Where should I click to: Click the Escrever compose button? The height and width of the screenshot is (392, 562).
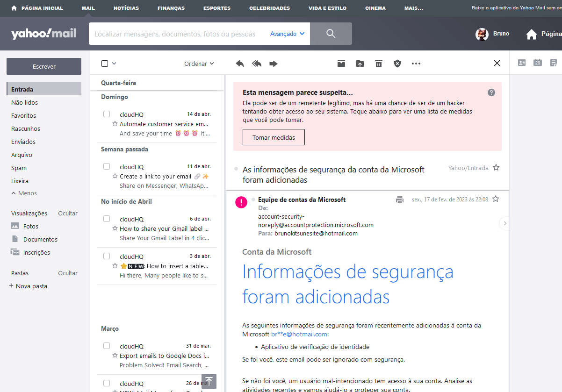pyautogui.click(x=44, y=66)
